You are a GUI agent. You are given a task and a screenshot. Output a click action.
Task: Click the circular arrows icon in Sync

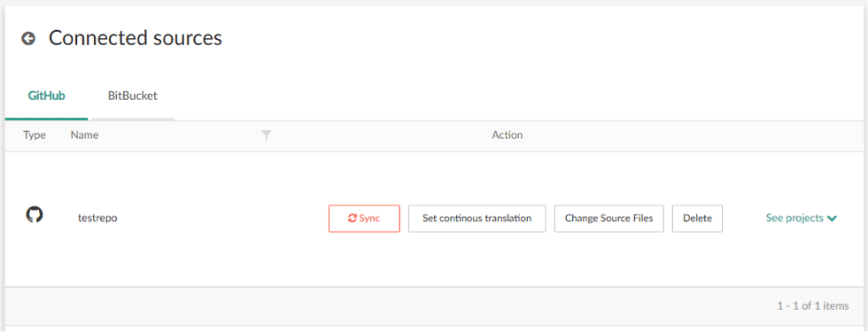353,218
